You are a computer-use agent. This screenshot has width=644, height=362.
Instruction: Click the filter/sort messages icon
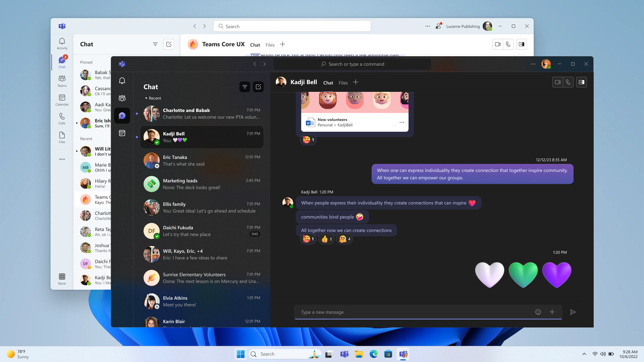point(245,86)
